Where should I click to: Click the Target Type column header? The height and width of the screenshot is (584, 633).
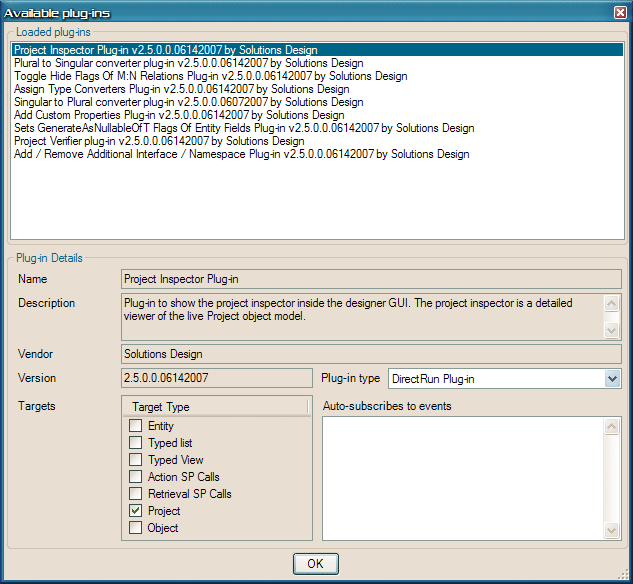coord(216,407)
